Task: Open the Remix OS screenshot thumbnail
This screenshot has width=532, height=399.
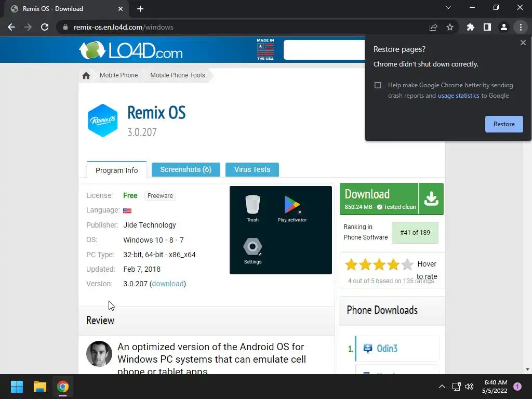Action: tap(281, 230)
